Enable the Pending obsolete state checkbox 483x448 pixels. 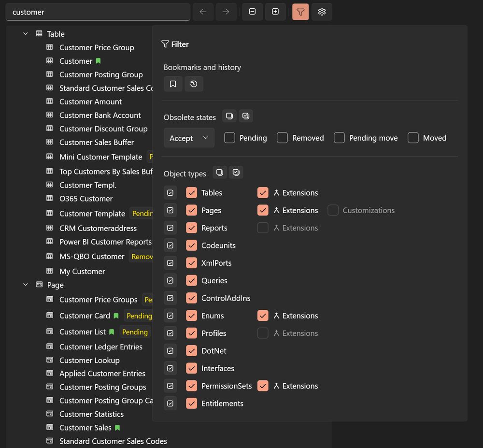click(229, 138)
